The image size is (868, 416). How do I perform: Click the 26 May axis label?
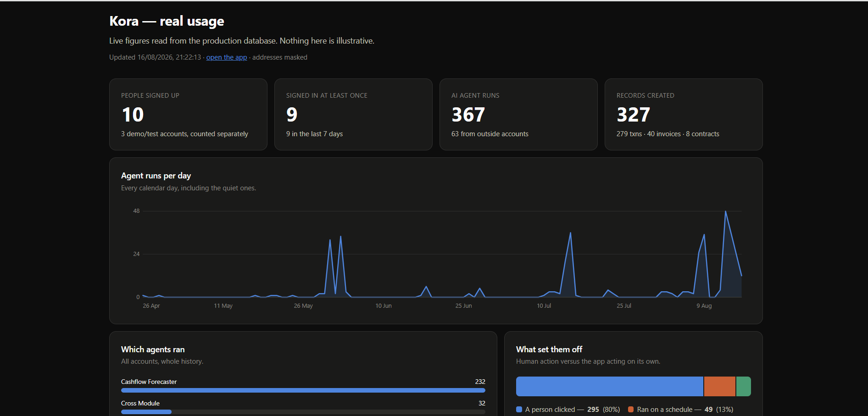(303, 306)
